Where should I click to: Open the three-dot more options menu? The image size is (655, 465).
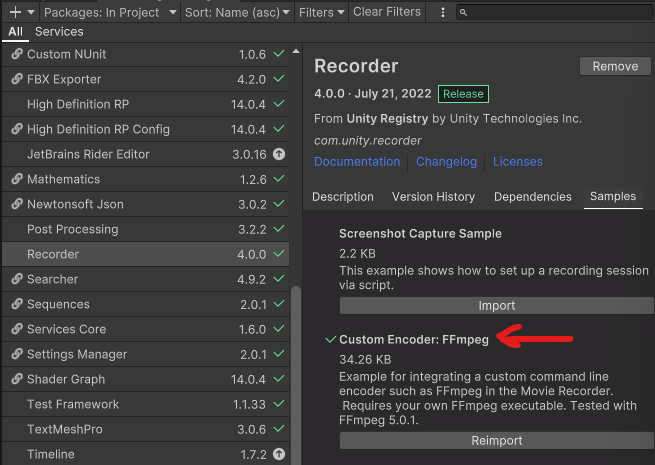coord(443,12)
